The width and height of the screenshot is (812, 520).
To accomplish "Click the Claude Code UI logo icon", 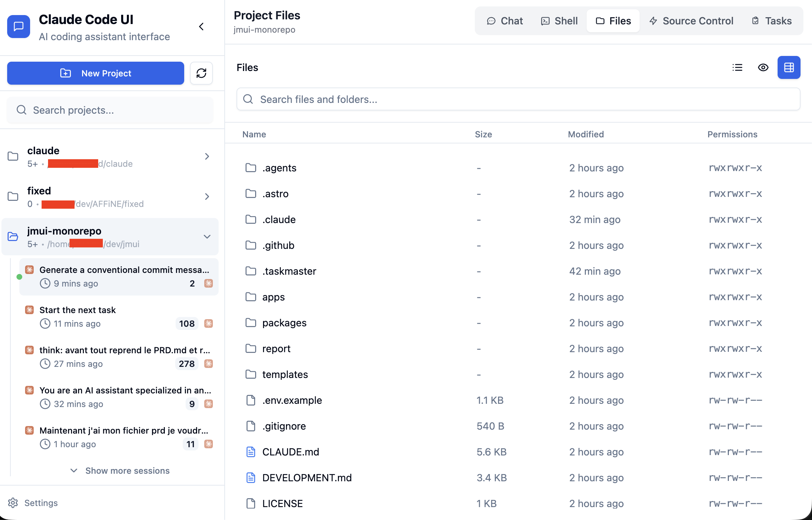I will [x=19, y=27].
